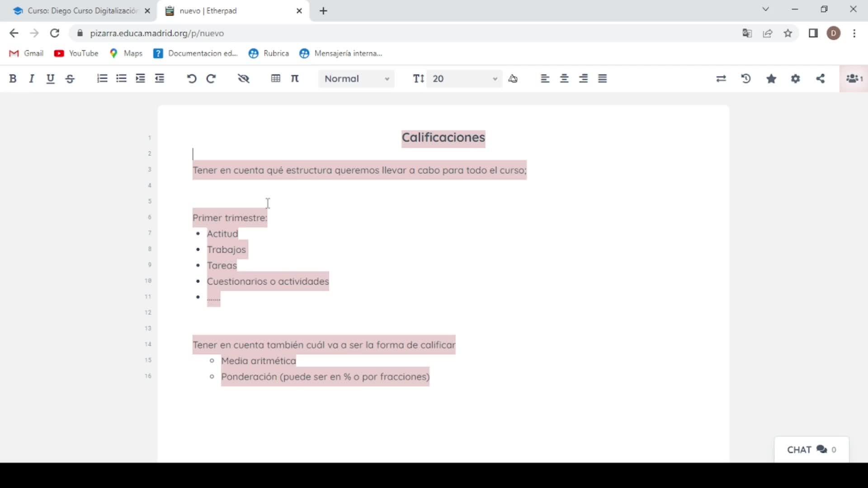Insert an unordered bullet list
Viewport: 868px width, 488px height.
[121, 79]
